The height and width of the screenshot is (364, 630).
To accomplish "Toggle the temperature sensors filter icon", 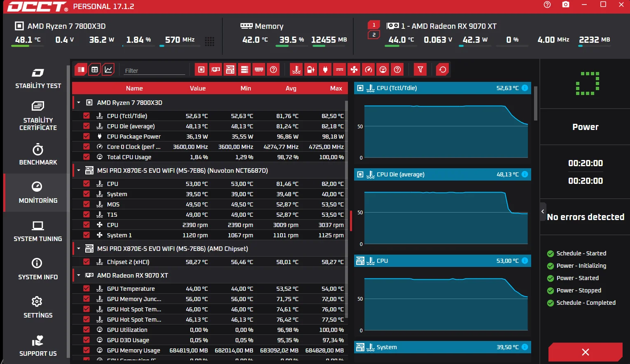I will click(296, 70).
